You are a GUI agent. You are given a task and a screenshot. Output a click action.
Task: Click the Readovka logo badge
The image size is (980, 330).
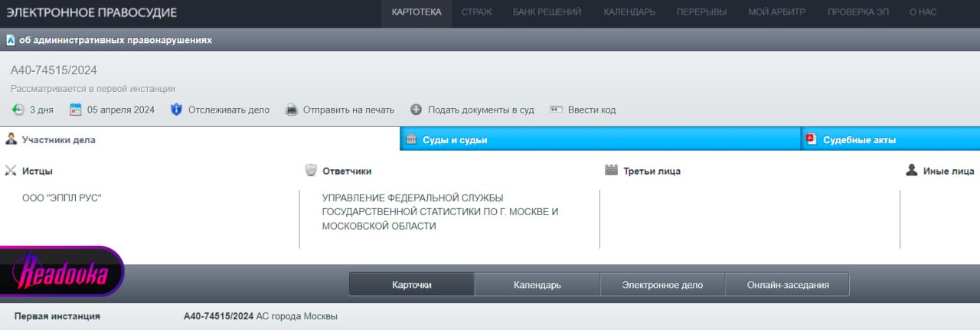click(x=61, y=272)
